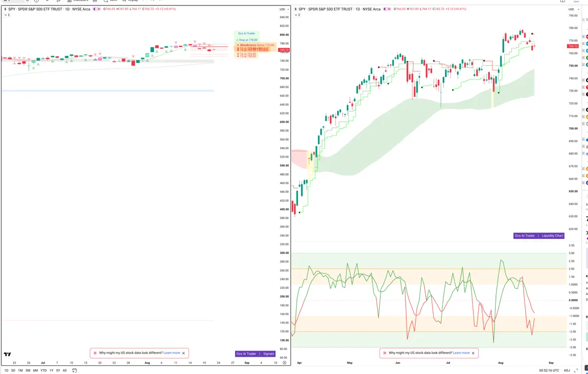Click warning icon in left data notice

pos(95,353)
